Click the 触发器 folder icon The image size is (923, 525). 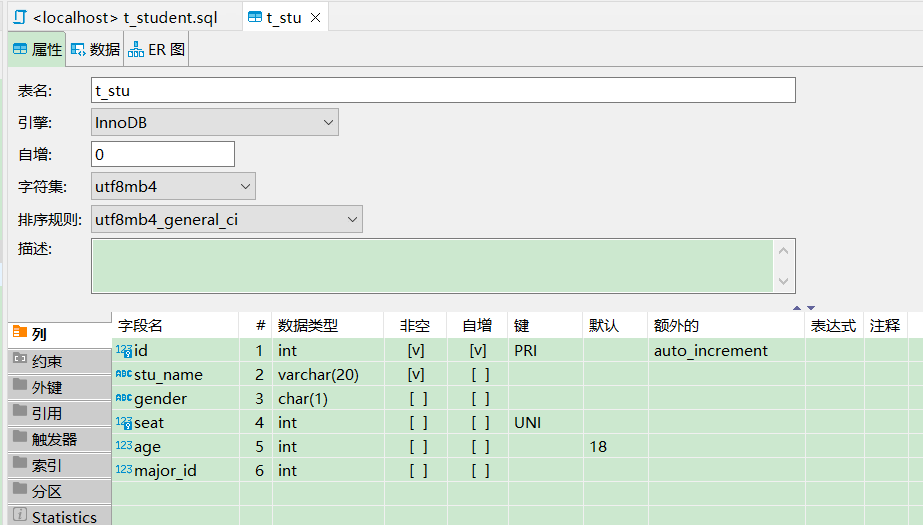tap(20, 436)
